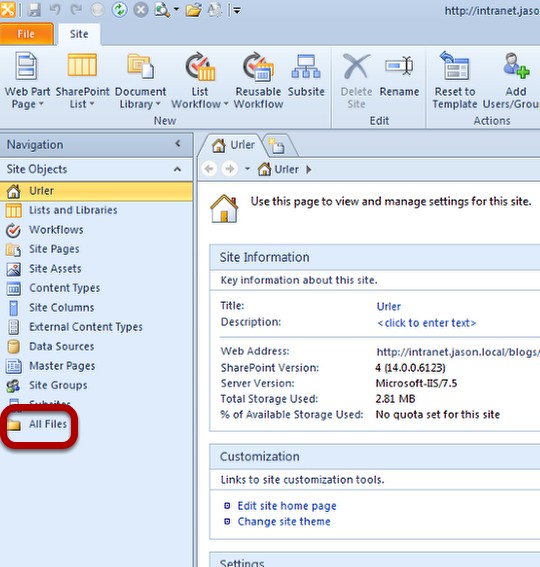This screenshot has height=567, width=540.
Task: Click the Back navigation arrow
Action: pos(209,169)
